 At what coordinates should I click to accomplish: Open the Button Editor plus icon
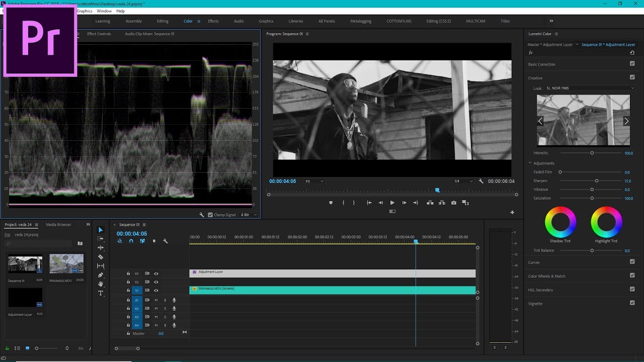(x=512, y=212)
